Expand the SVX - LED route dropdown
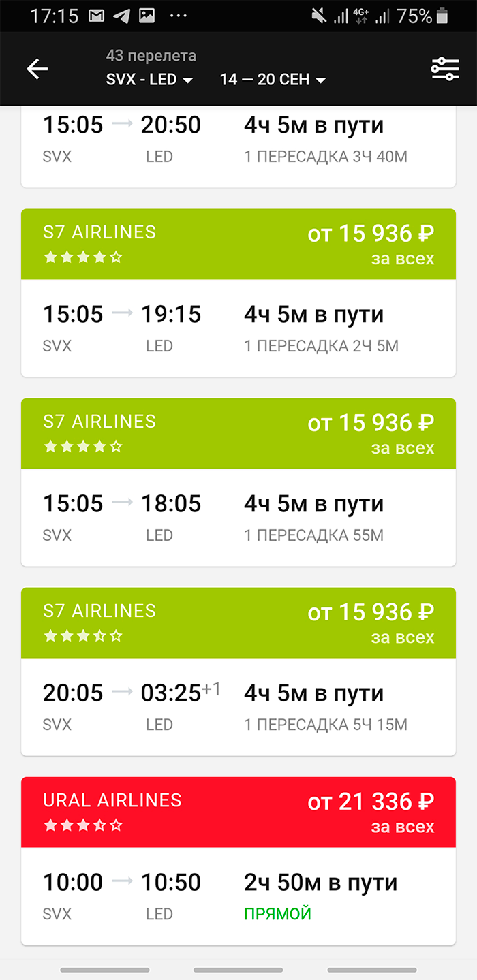The width and height of the screenshot is (477, 980). [x=149, y=80]
